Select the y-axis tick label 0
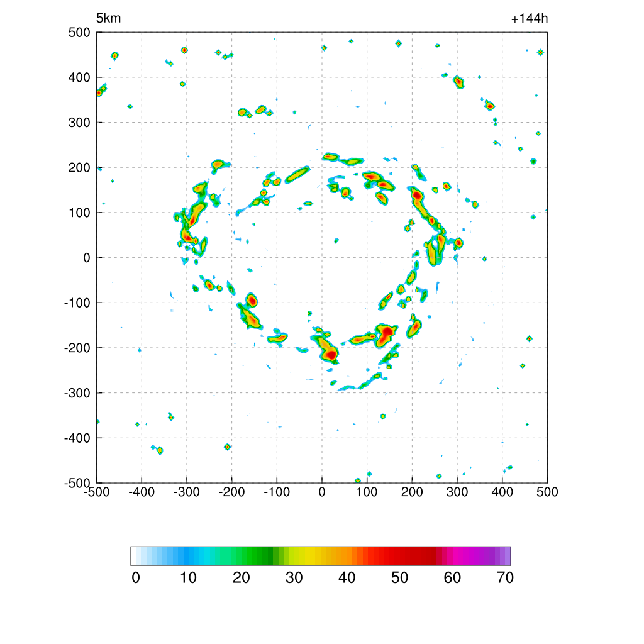Viewport: 644px width, 644px height. click(x=86, y=258)
